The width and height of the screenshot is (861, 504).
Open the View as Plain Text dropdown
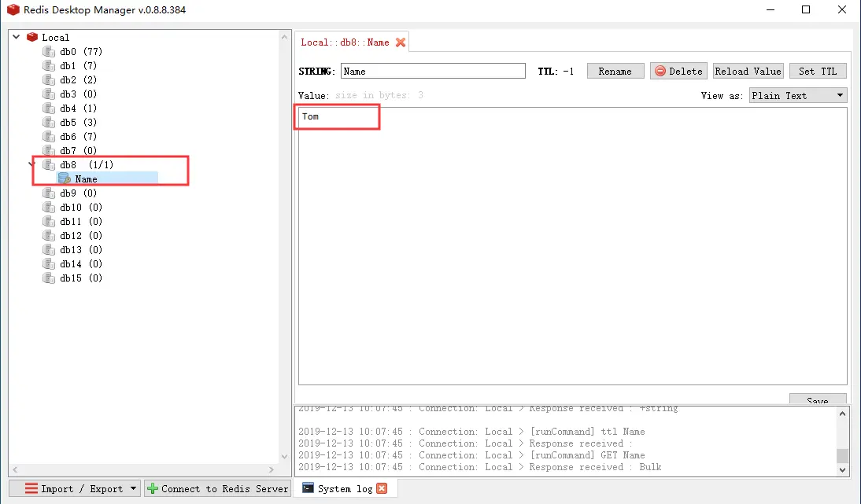point(798,95)
